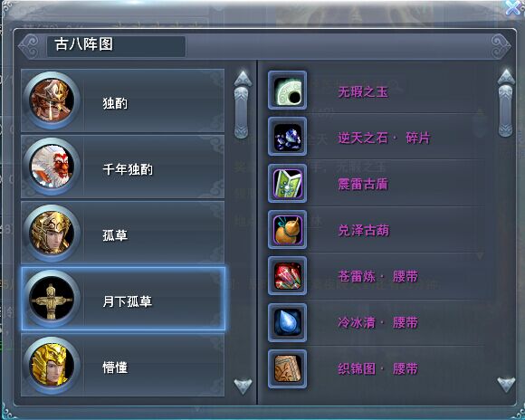Click the up arrow of the item list scrollbar
This screenshot has width=525, height=420.
tap(506, 77)
